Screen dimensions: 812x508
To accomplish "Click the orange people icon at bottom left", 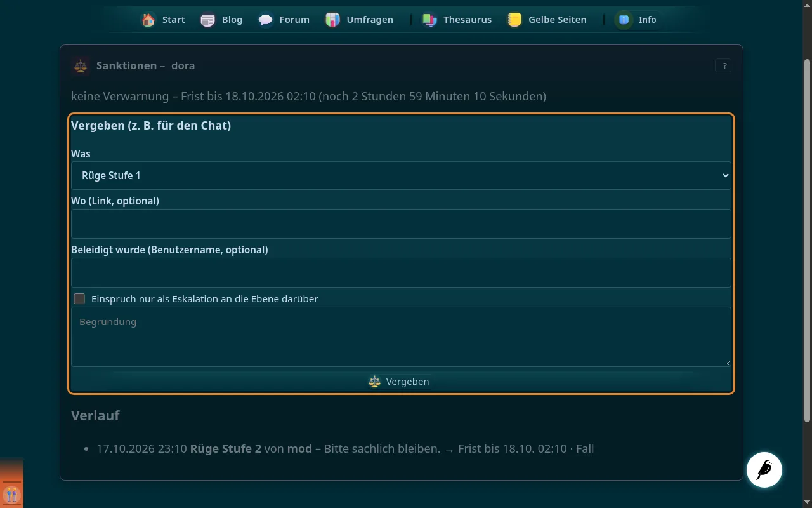I will coord(11,495).
